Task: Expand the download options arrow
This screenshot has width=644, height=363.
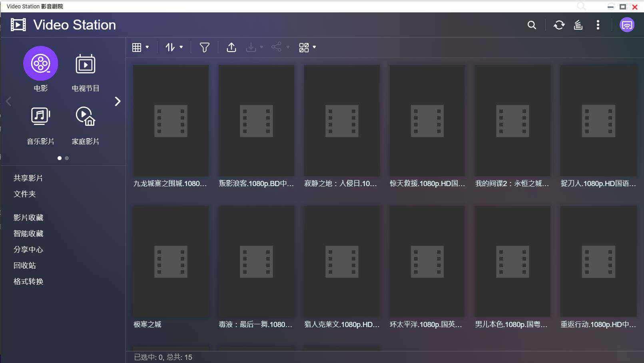Action: click(x=261, y=47)
